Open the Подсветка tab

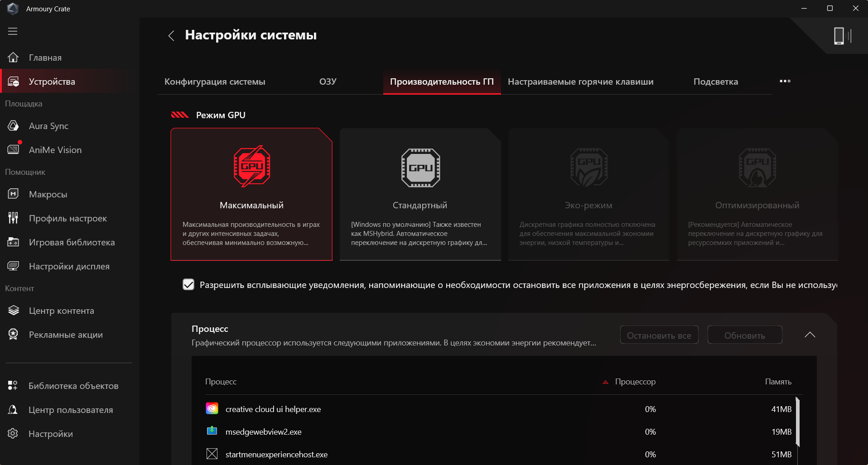click(715, 82)
